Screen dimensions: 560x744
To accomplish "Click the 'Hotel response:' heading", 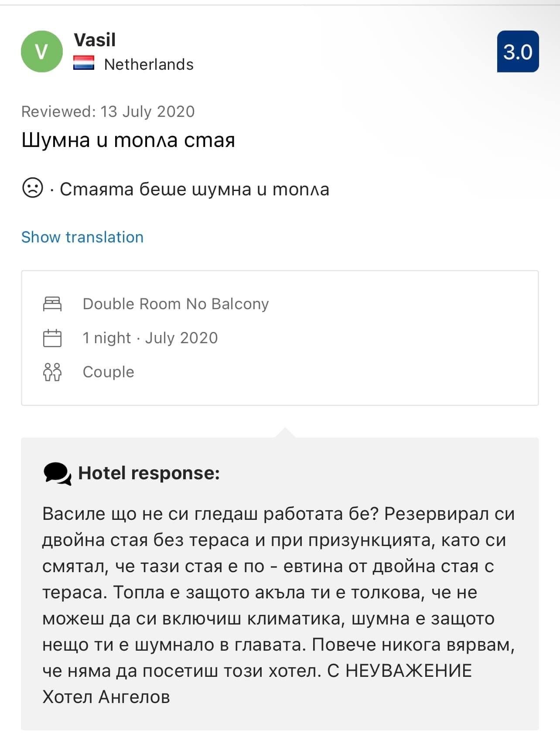I will [x=149, y=473].
